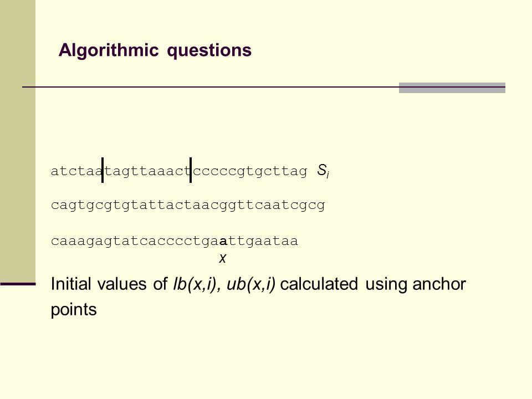The image size is (532, 399).
Task: Click the second anchor bar after 'aaact'
Action: click(x=191, y=170)
